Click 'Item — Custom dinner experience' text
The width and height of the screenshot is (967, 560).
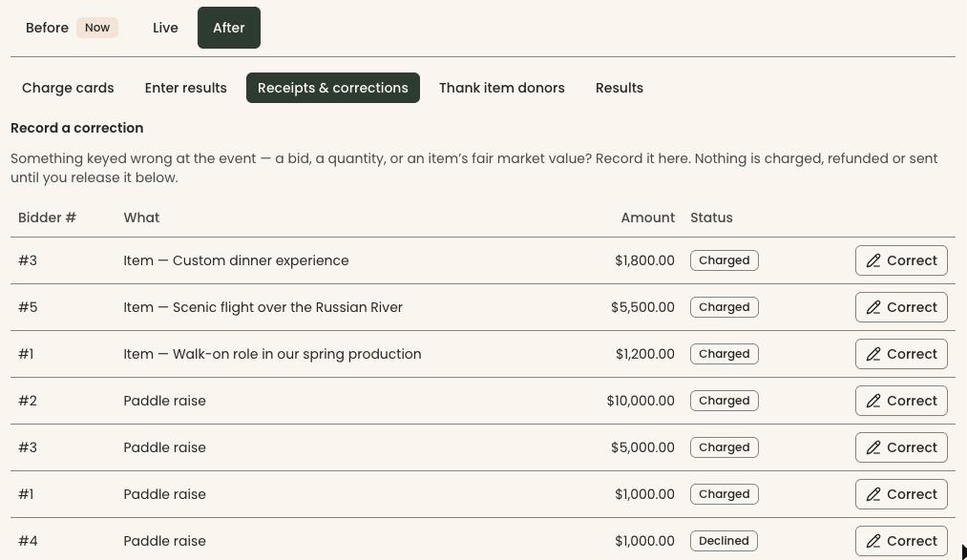pos(236,260)
